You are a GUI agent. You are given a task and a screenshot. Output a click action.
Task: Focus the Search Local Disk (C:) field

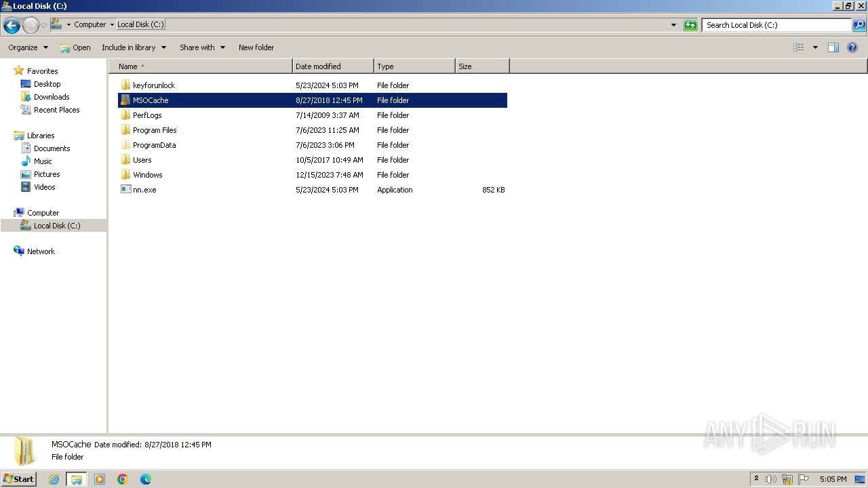coord(776,25)
